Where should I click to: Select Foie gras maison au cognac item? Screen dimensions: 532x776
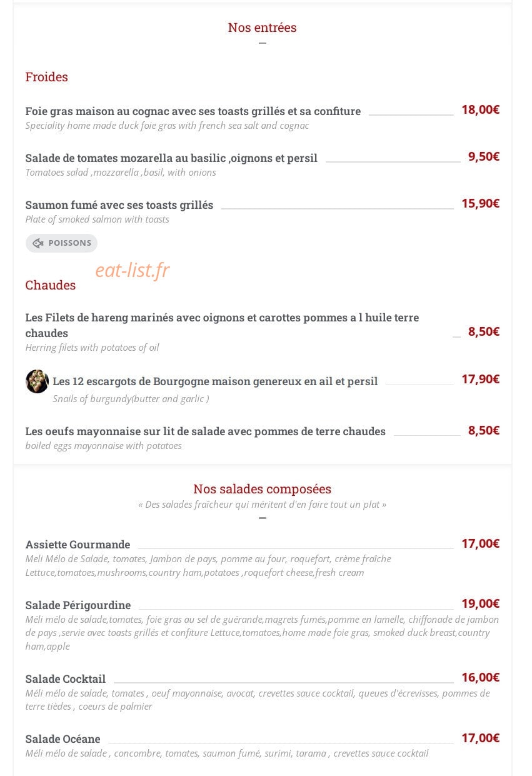point(193,111)
